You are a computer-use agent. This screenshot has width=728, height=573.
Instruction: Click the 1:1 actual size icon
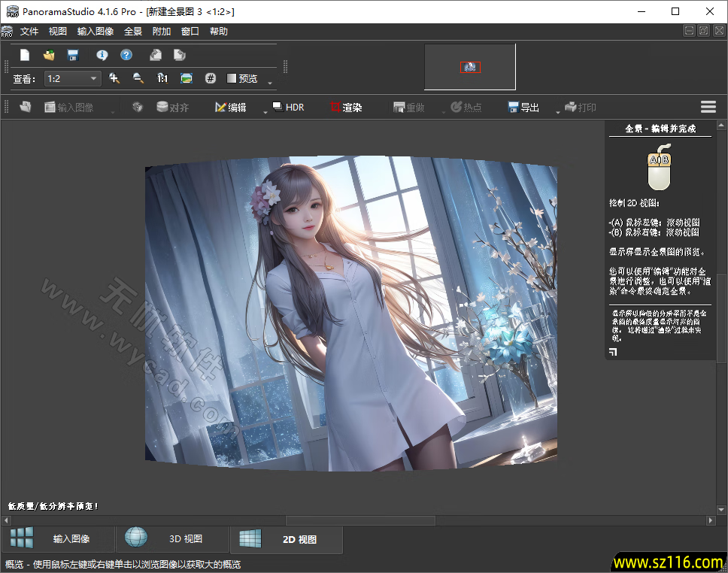click(x=162, y=77)
